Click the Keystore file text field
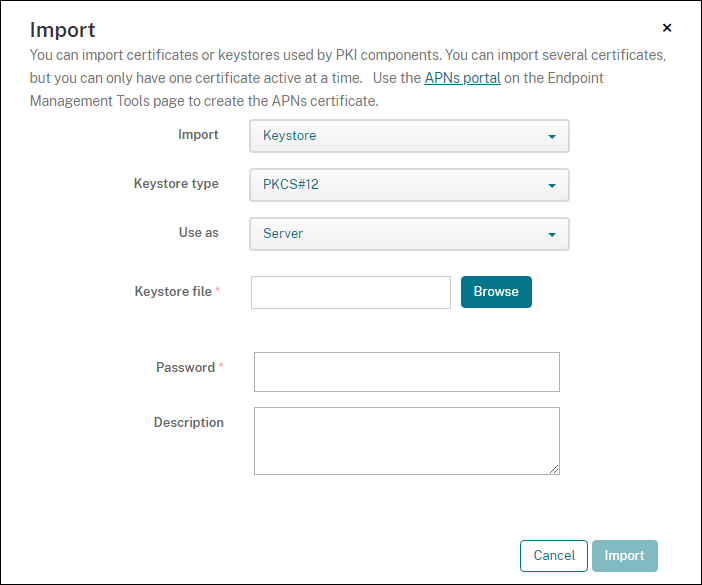The height and width of the screenshot is (585, 702). pyautogui.click(x=351, y=292)
